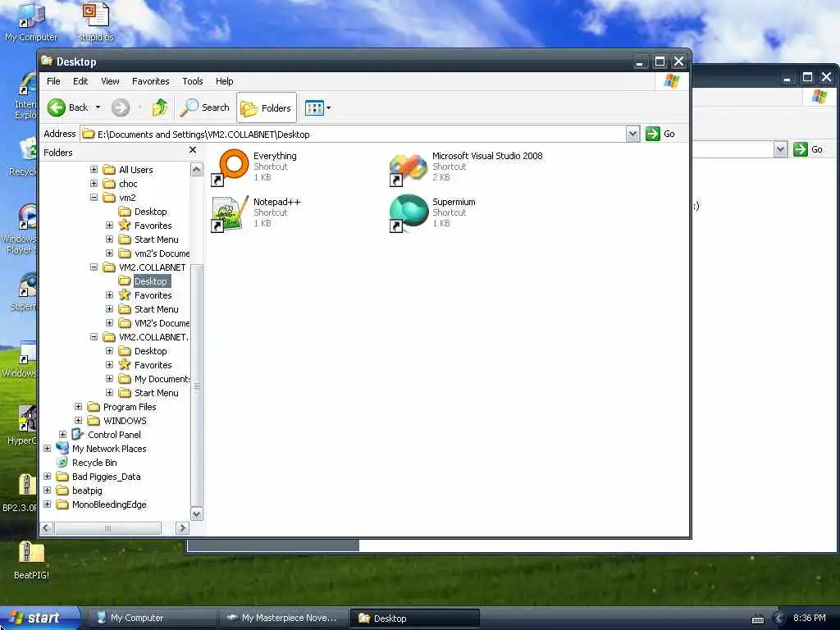Select the highlighted Desktop tree folder
The height and width of the screenshot is (630, 840).
(x=151, y=281)
